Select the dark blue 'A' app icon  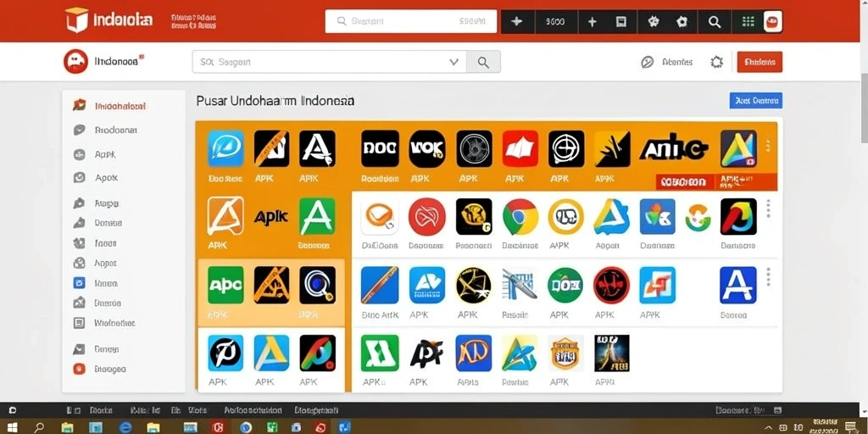pos(738,285)
